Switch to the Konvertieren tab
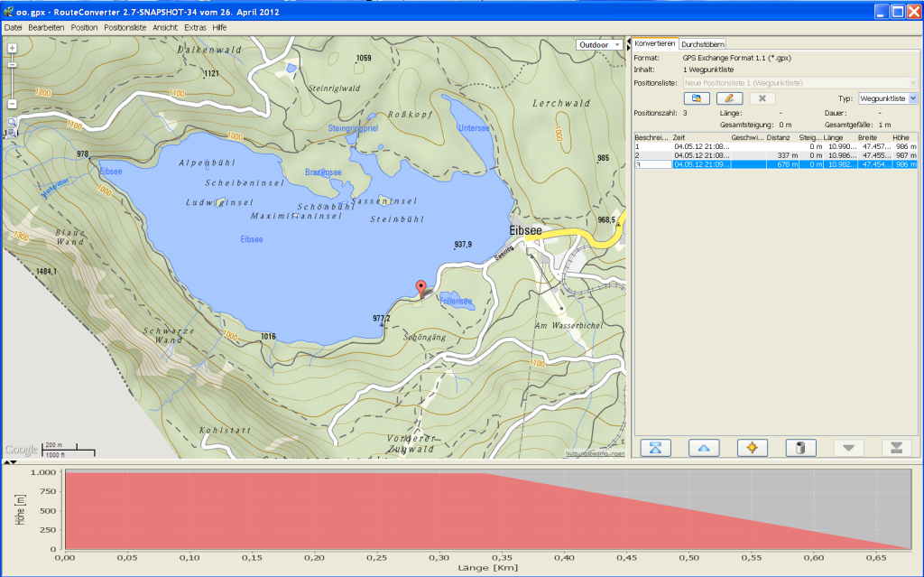This screenshot has height=577, width=924. [655, 43]
